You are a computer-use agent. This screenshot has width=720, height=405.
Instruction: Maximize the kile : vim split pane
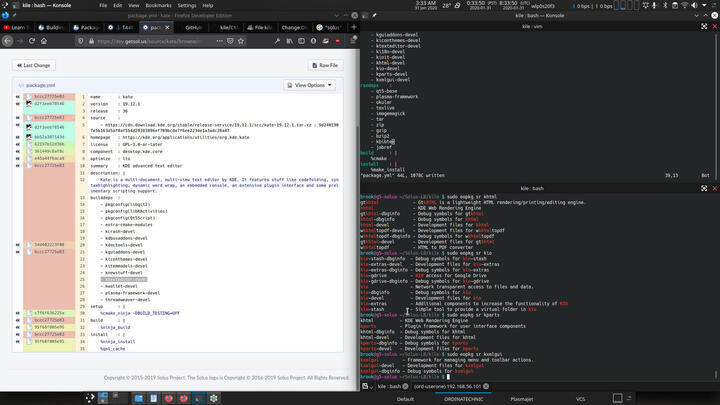point(704,27)
